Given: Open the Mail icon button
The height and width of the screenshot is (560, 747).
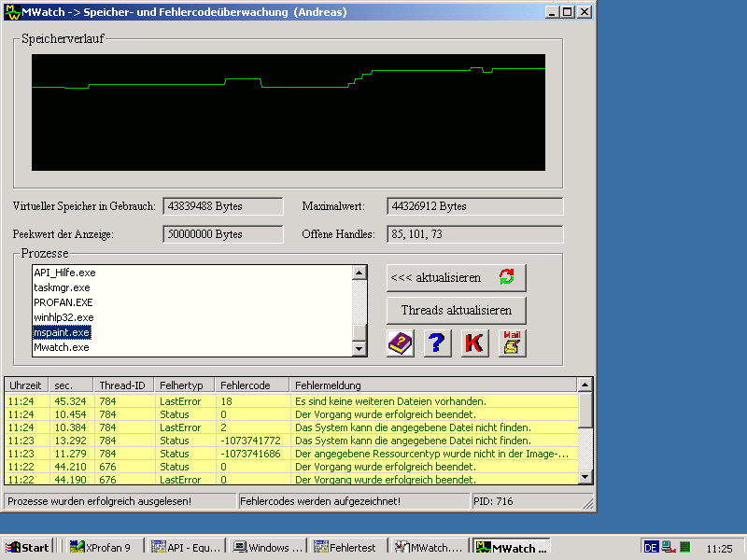Looking at the screenshot, I should (x=512, y=343).
